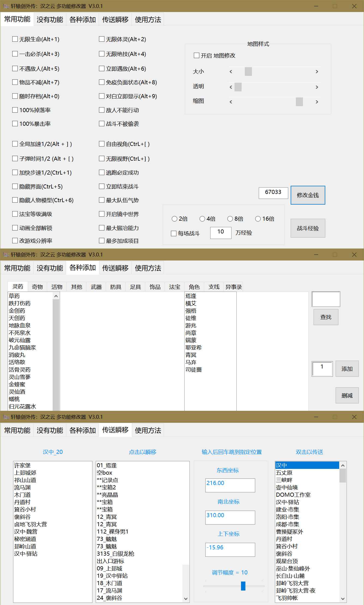Viewport: 364px width, 605px height.
Task: Open the 异事录 sub-tab
Action: tap(233, 287)
